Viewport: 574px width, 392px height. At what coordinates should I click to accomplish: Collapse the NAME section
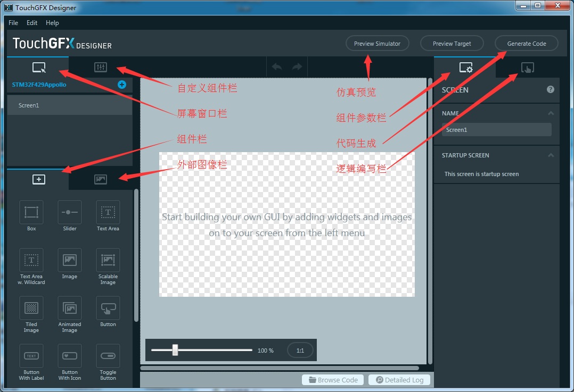tap(551, 113)
